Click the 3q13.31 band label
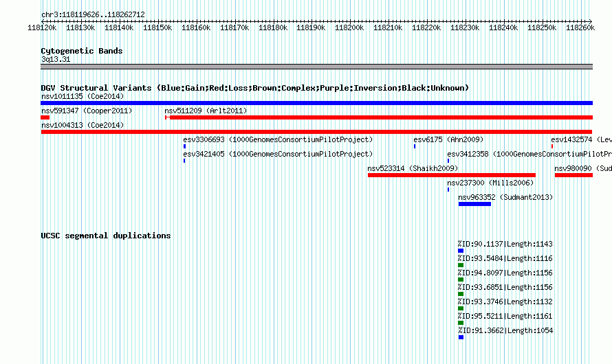This screenshot has height=364, width=612. coord(56,59)
